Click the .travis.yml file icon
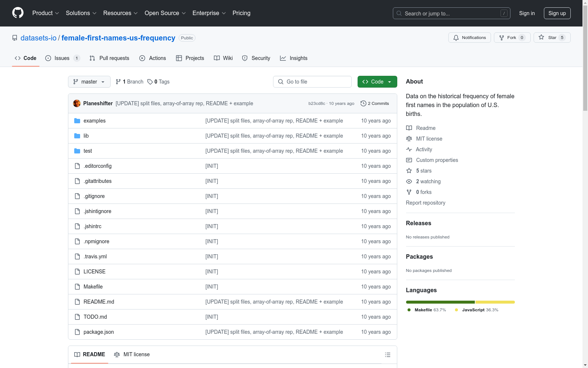The height and width of the screenshot is (368, 588). 77,256
